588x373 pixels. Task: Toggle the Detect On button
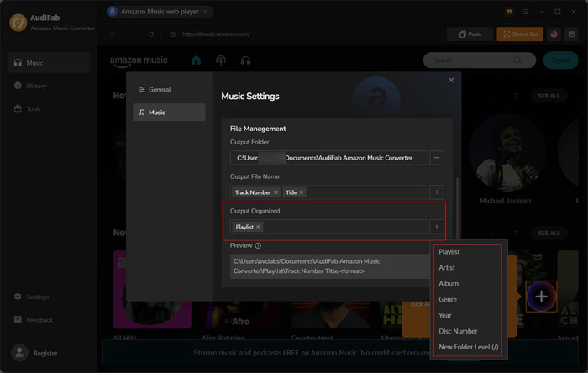pyautogui.click(x=520, y=34)
